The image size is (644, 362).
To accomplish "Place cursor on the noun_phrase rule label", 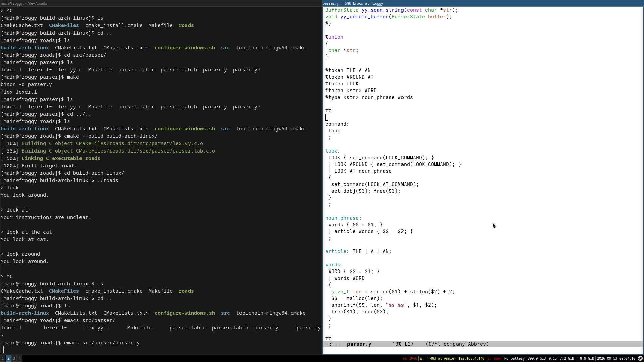I will 342,218.
